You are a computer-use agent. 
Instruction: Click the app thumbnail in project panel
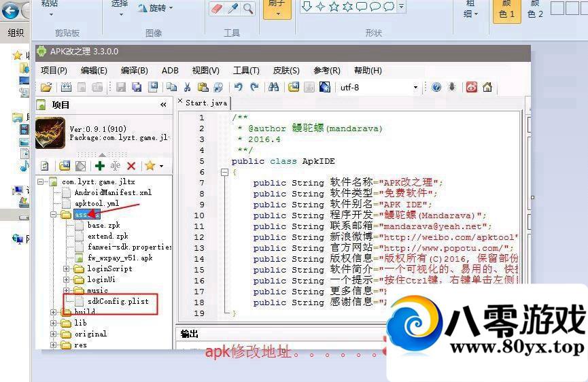point(50,133)
